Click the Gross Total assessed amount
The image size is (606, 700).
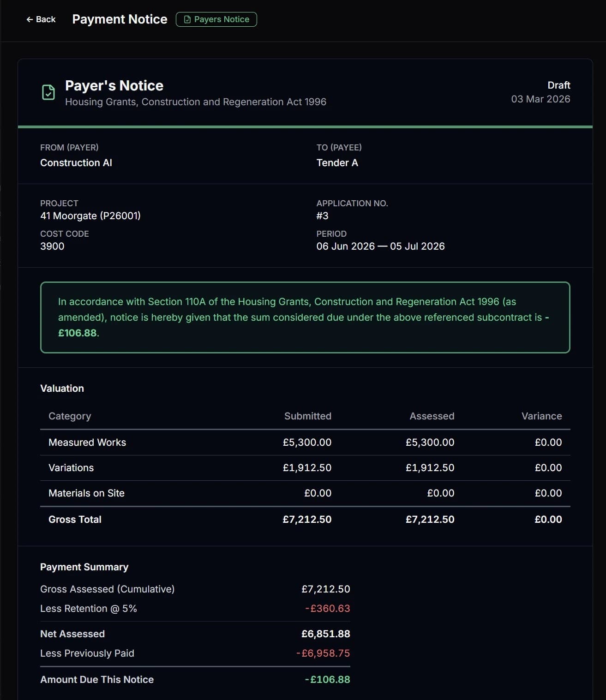click(430, 519)
